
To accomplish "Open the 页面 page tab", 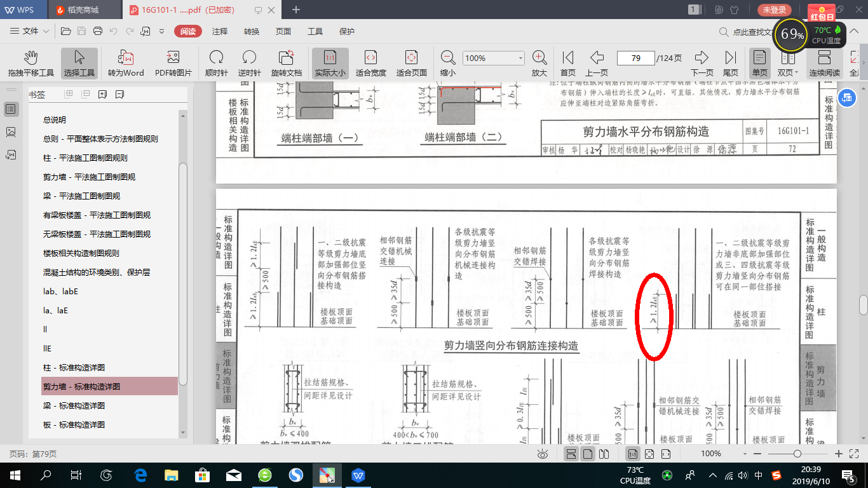I will (x=283, y=31).
